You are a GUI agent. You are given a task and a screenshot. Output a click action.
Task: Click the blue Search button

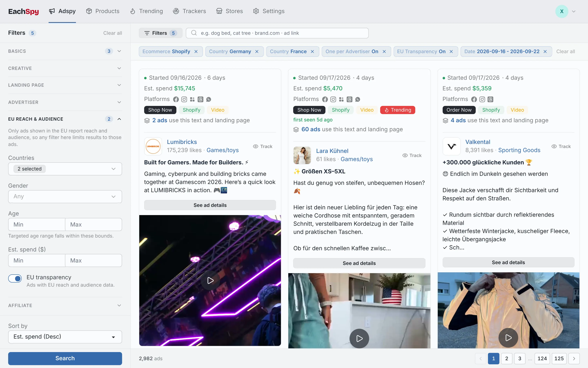pyautogui.click(x=65, y=358)
